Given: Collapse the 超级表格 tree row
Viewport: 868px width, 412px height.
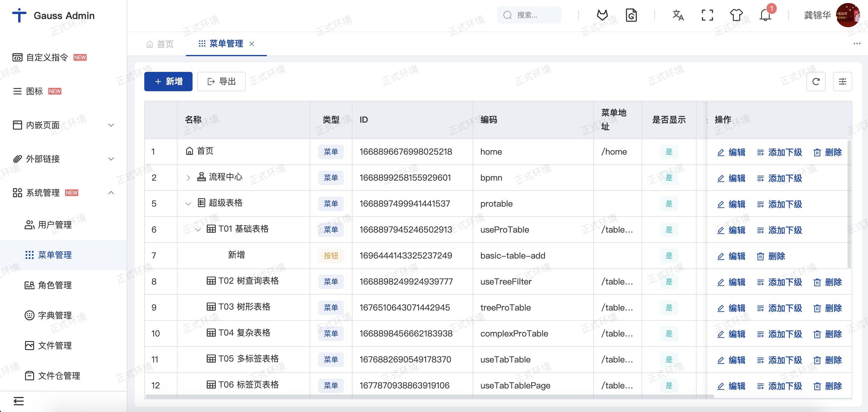Looking at the screenshot, I should click(x=188, y=204).
